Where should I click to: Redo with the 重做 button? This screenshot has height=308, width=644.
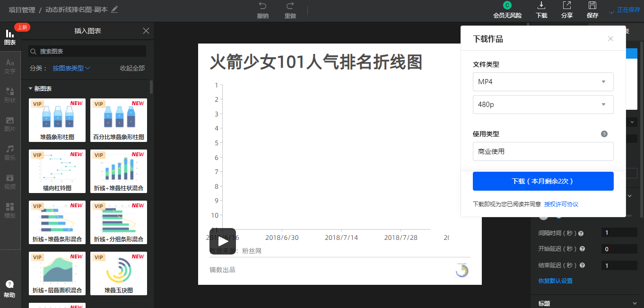tap(290, 10)
